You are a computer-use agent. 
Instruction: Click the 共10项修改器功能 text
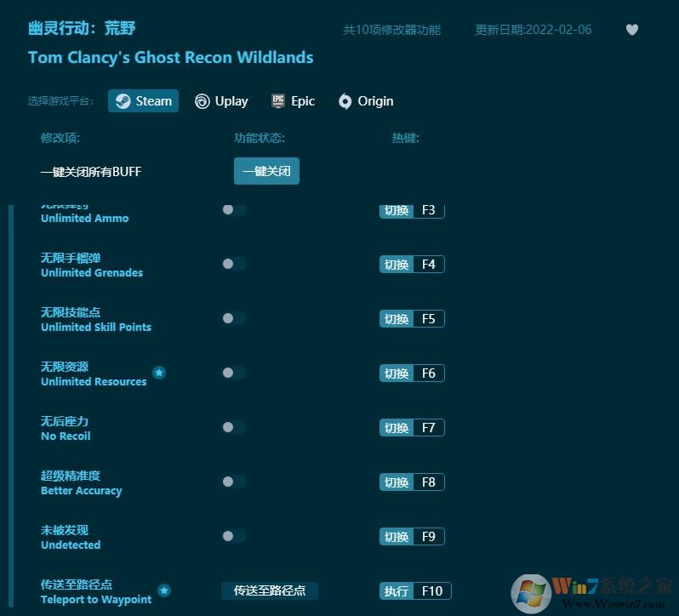(x=392, y=30)
